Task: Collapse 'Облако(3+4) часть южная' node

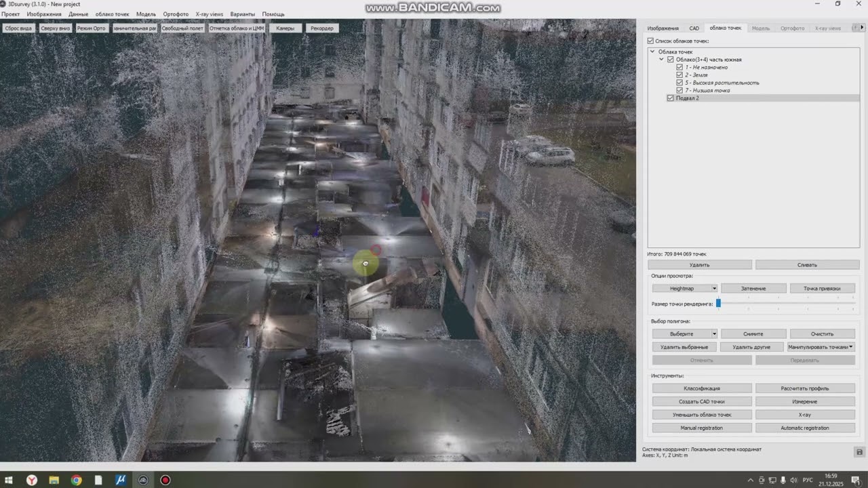Action: [x=661, y=60]
